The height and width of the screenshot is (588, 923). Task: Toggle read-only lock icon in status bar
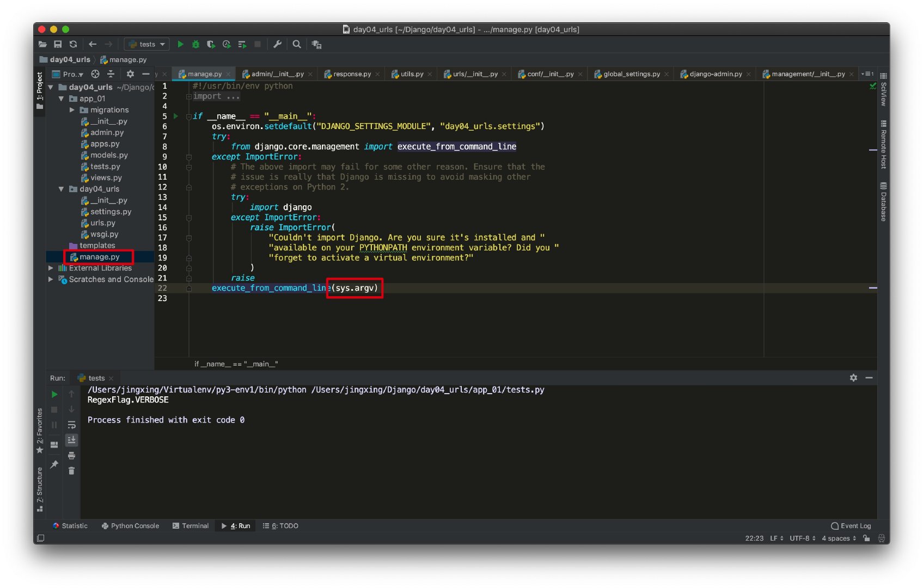866,538
